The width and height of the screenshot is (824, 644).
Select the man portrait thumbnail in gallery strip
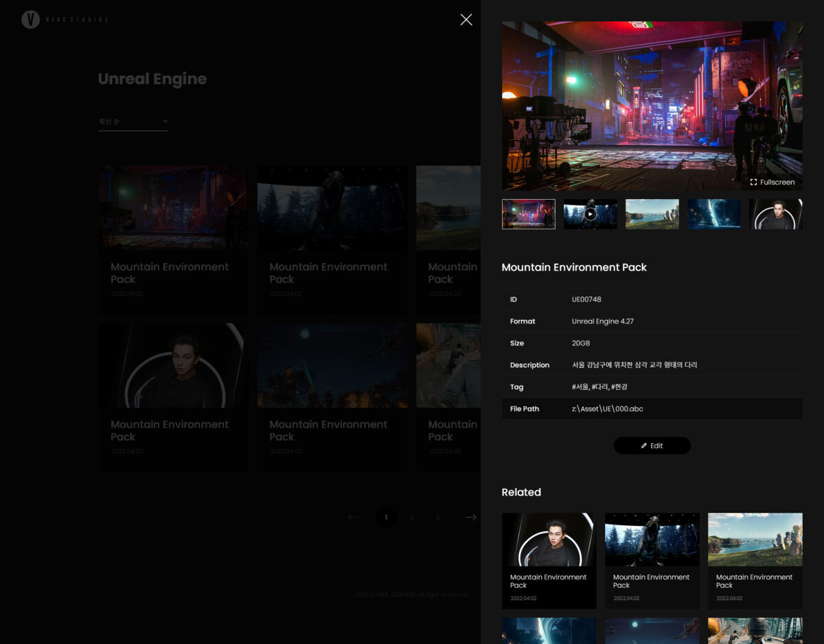point(775,214)
